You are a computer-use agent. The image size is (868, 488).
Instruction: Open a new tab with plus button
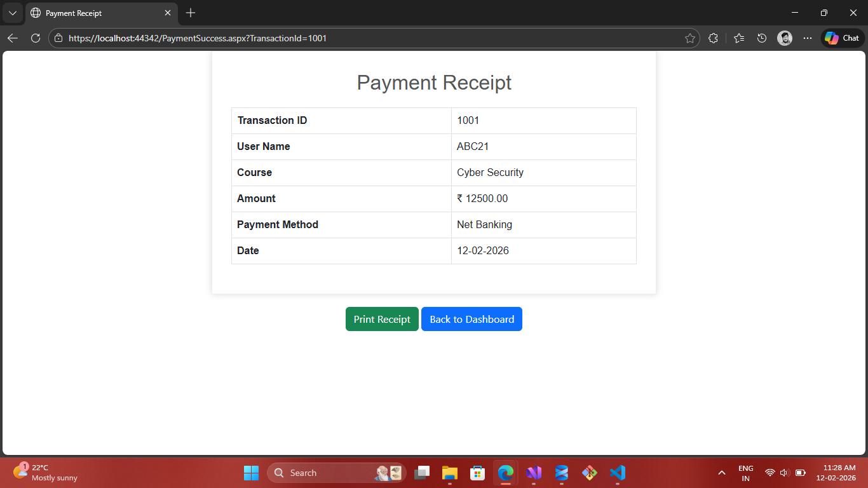[x=191, y=13]
